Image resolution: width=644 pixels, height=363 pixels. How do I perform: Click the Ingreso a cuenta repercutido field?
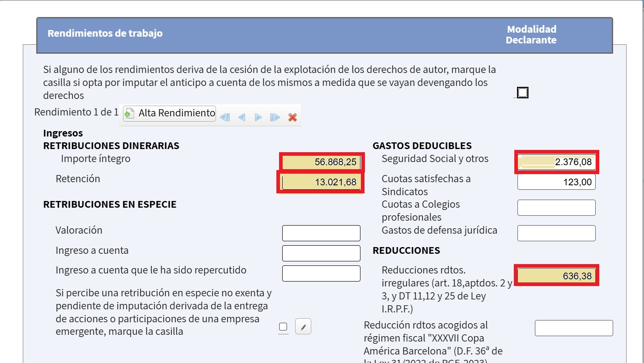tap(321, 273)
